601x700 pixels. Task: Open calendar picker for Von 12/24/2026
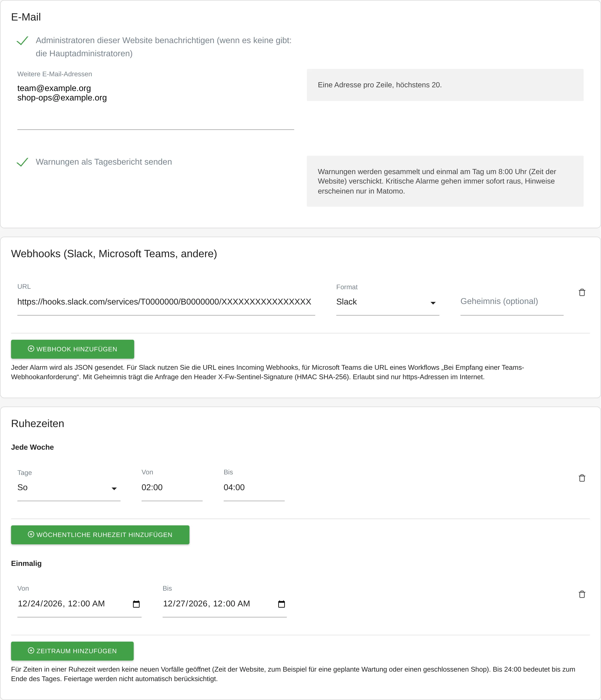pos(136,604)
